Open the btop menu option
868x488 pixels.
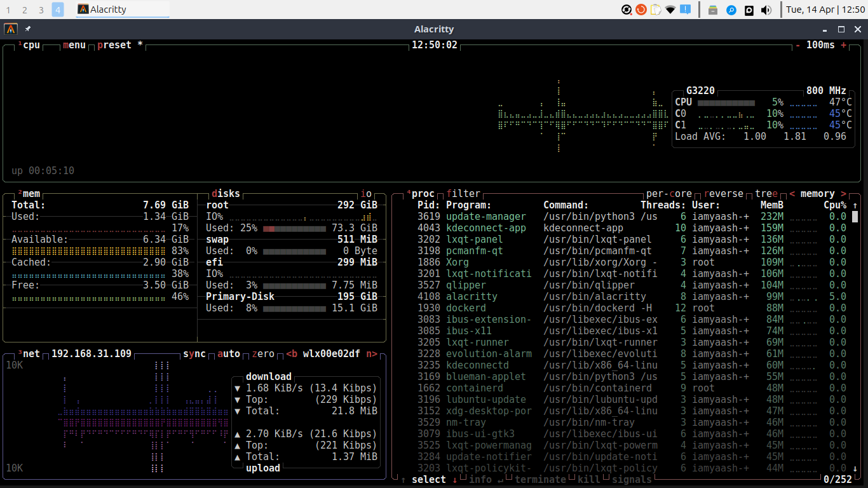point(74,45)
